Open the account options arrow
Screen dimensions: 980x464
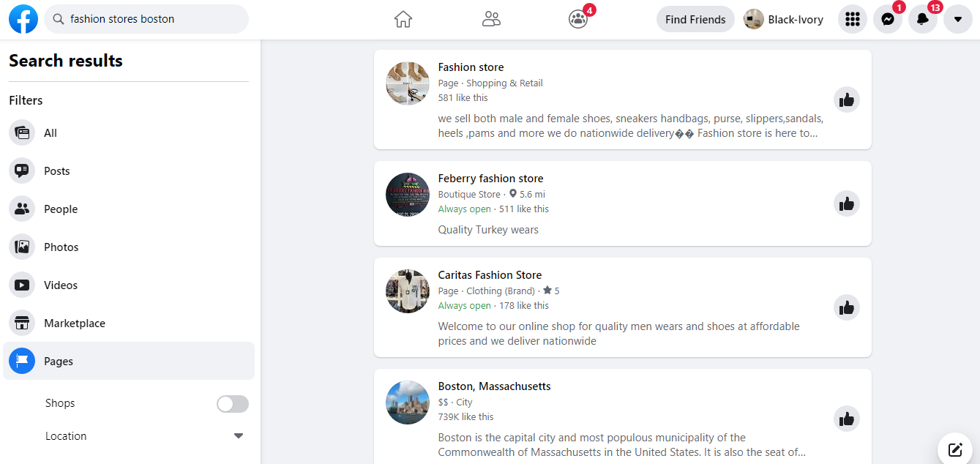[x=957, y=19]
